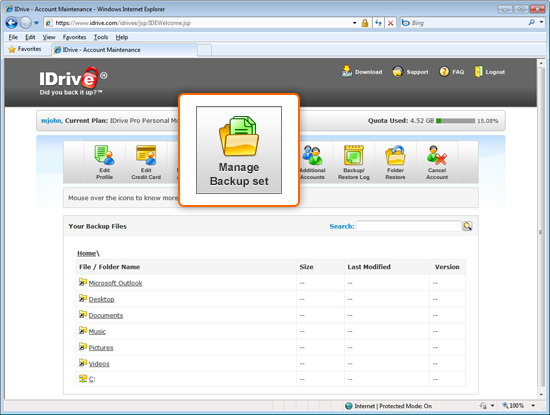The image size is (550, 415).
Task: Open the recent pages dropdown arrow
Action: (36, 23)
